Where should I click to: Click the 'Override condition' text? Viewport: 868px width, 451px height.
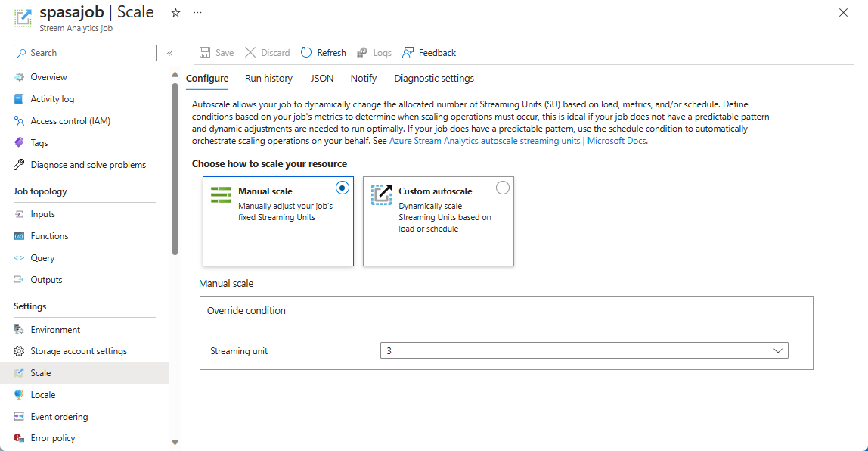tap(246, 311)
